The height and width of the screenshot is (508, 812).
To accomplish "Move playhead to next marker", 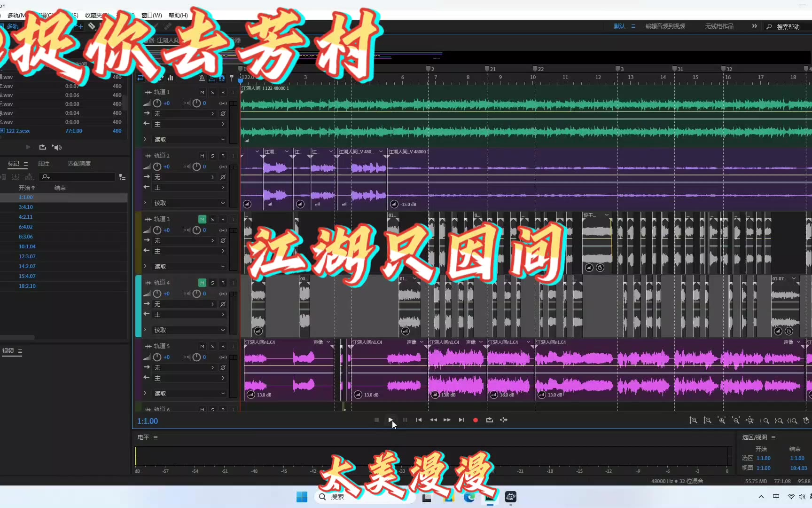I will (461, 420).
